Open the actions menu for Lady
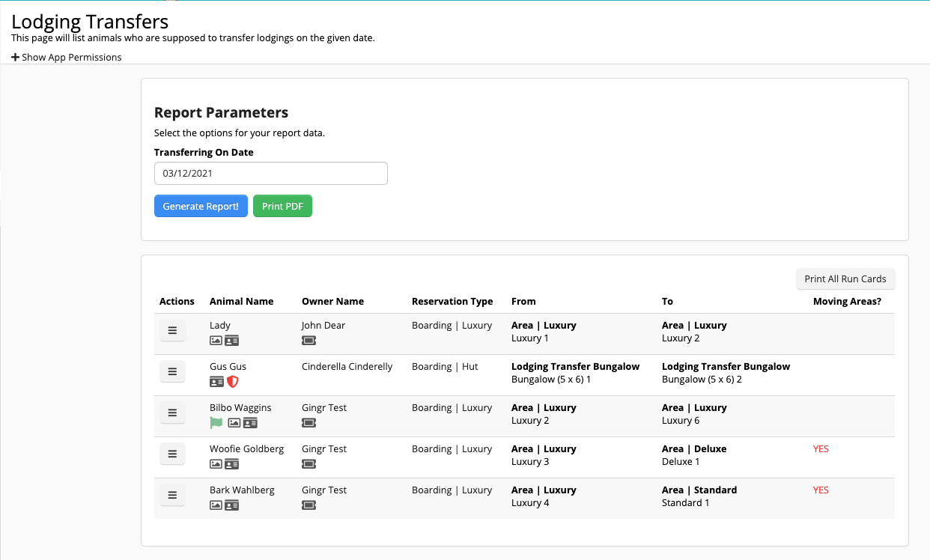 coord(172,330)
